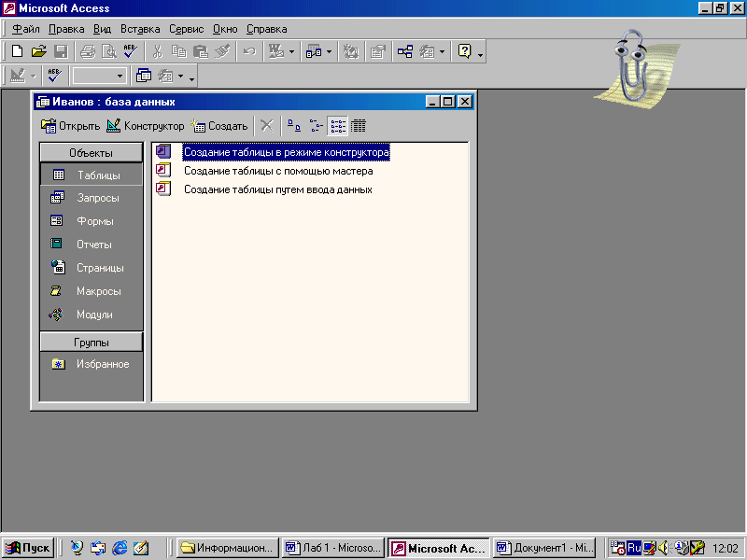Open the Окно menu
This screenshot has height=560, width=747.
coord(225,29)
